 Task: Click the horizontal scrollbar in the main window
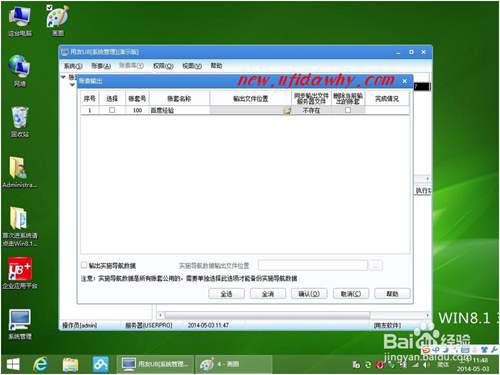tap(268, 315)
